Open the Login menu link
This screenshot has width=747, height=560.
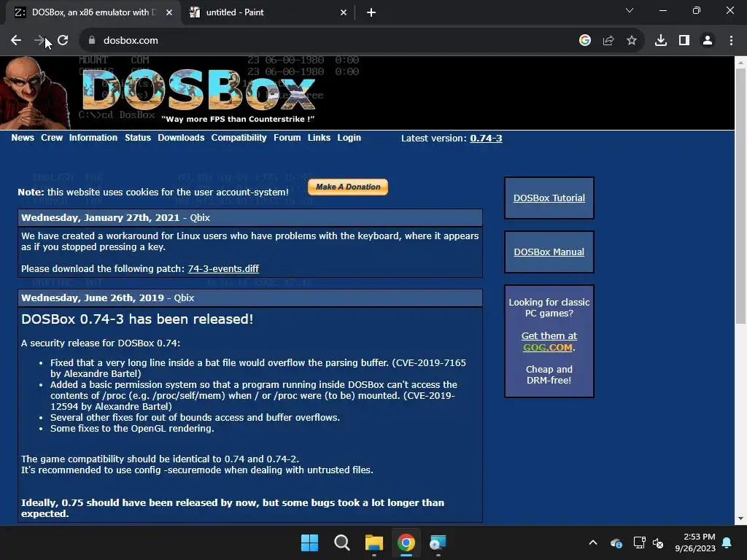[349, 138]
